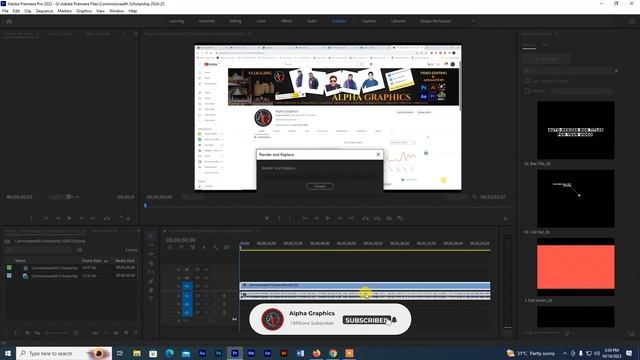Click the Extract button in Program monitor
The width and height of the screenshot is (640, 360).
pos(377,218)
